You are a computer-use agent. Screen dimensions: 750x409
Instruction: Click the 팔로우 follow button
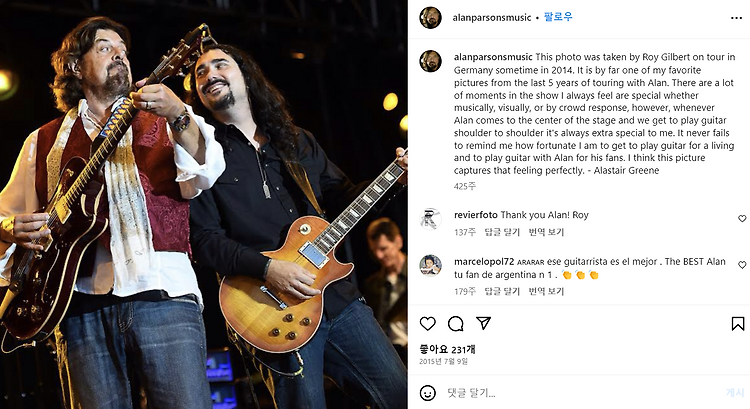click(x=558, y=17)
